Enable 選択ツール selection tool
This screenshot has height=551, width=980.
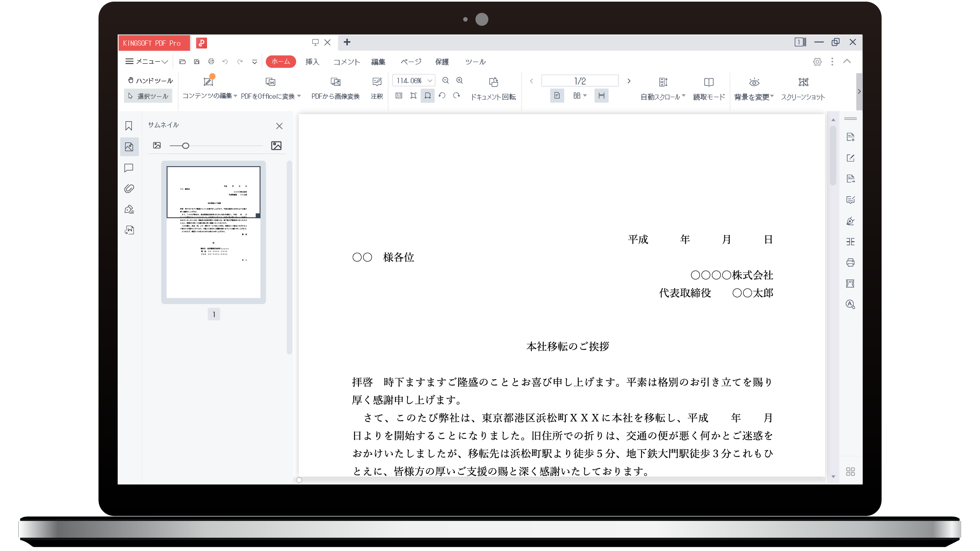pyautogui.click(x=148, y=96)
